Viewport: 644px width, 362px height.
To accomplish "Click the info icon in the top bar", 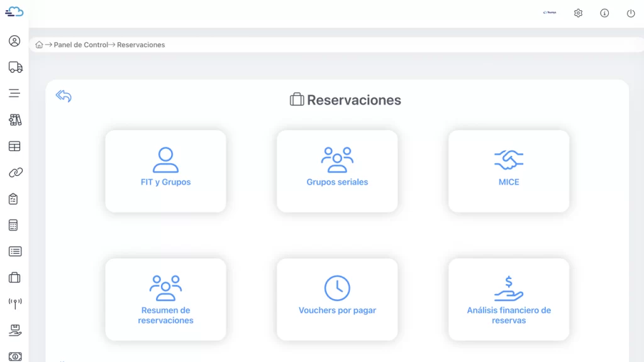I will (x=603, y=13).
